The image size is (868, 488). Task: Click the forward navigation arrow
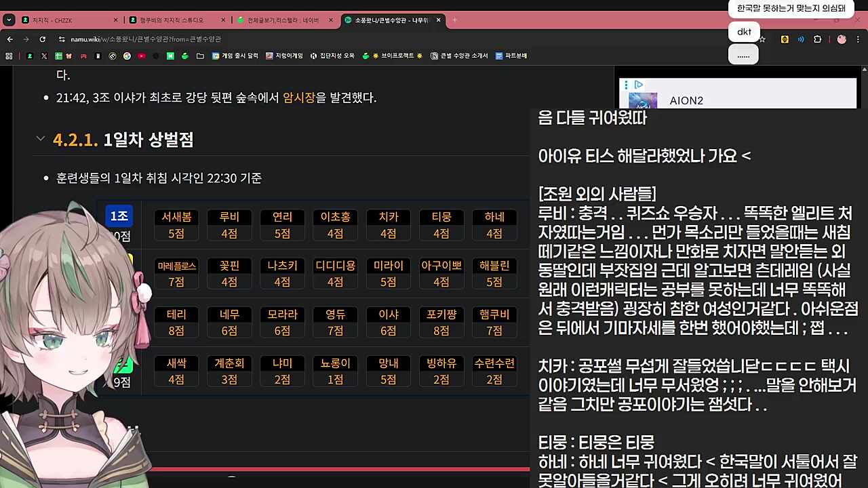click(26, 39)
